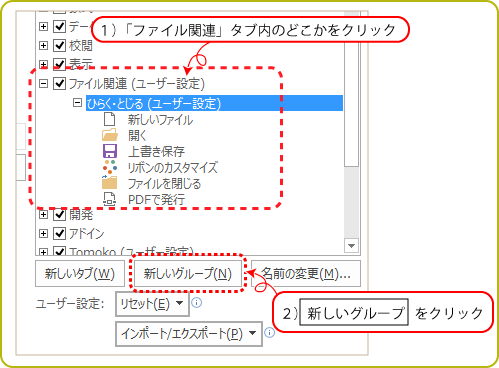Collapse the ひらく・とじる group
This screenshot has width=499, height=368.
tap(77, 102)
